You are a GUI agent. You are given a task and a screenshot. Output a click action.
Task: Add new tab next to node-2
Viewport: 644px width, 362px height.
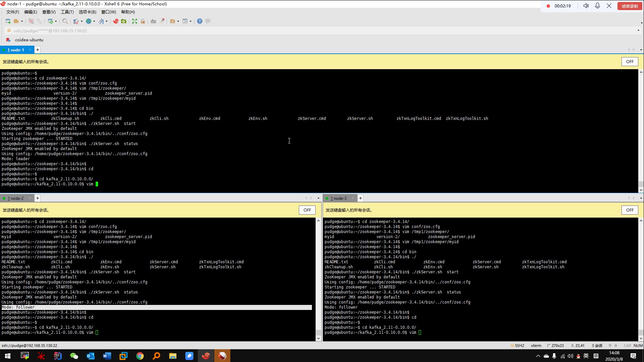38,198
